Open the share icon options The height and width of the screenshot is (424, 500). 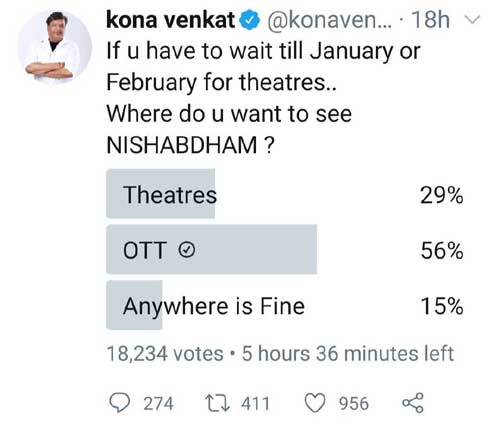click(413, 403)
